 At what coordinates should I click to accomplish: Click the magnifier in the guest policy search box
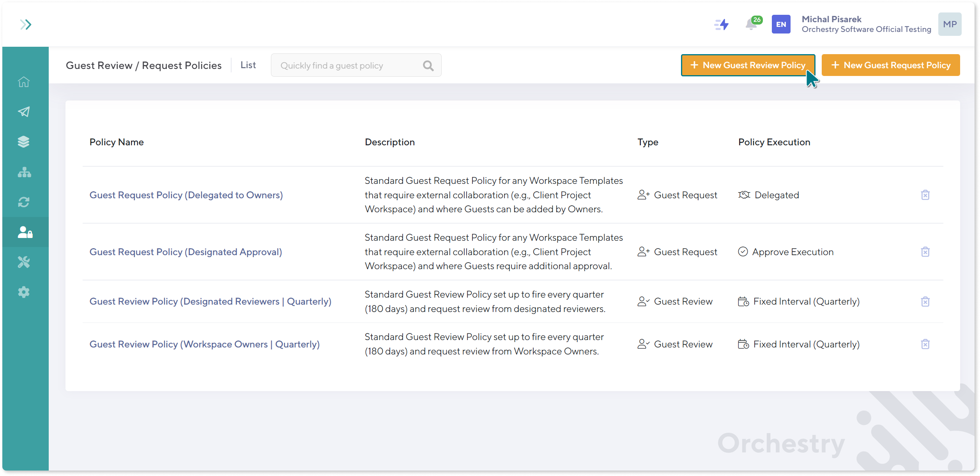(x=428, y=65)
